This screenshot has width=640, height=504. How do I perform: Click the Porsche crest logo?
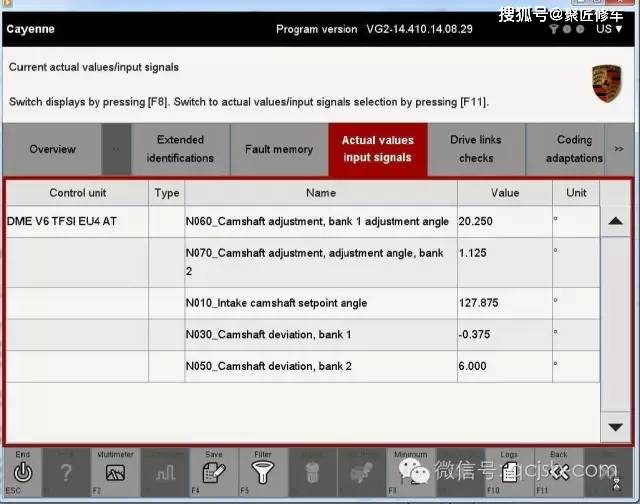(x=607, y=83)
